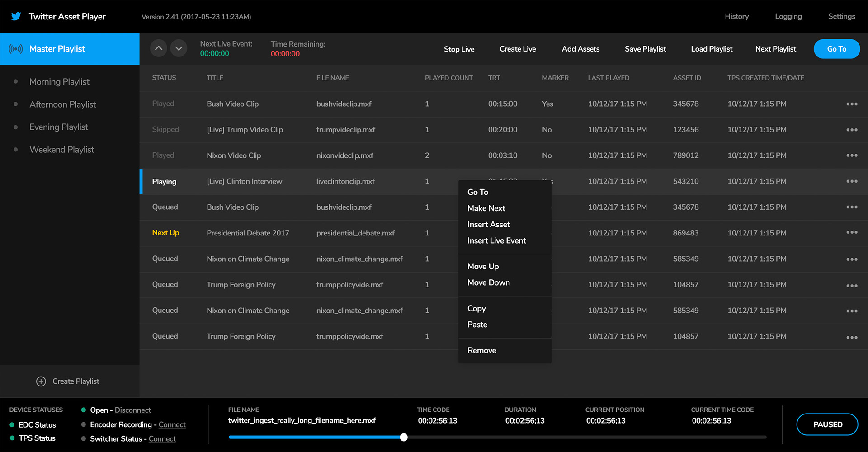868x452 pixels.
Task: Click Connect beside Encoder Recording
Action: click(x=172, y=424)
